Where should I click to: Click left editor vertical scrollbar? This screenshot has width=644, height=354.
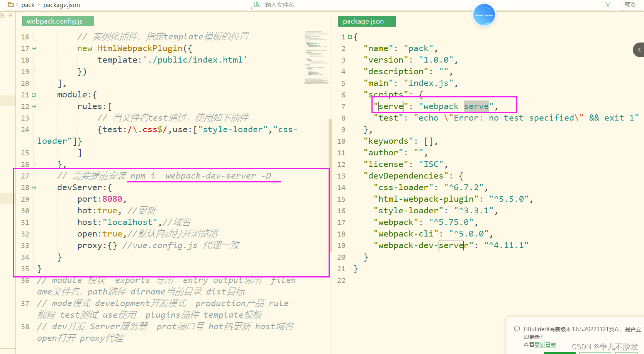[x=330, y=186]
